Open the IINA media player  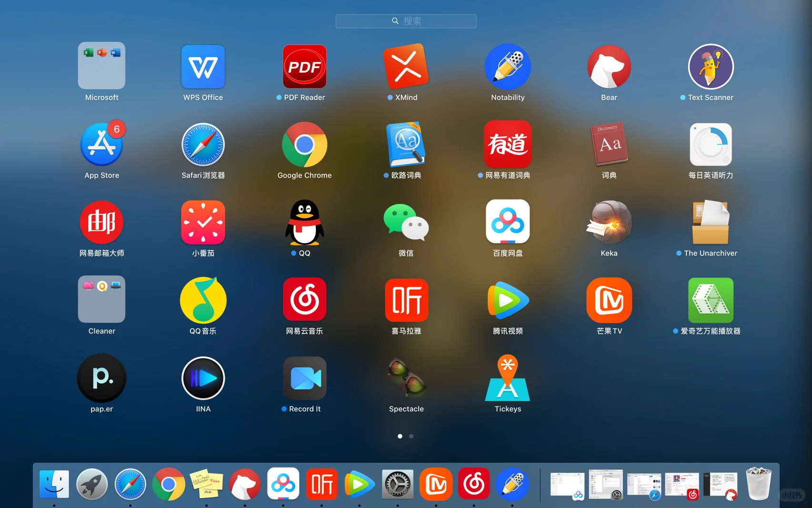pos(203,378)
